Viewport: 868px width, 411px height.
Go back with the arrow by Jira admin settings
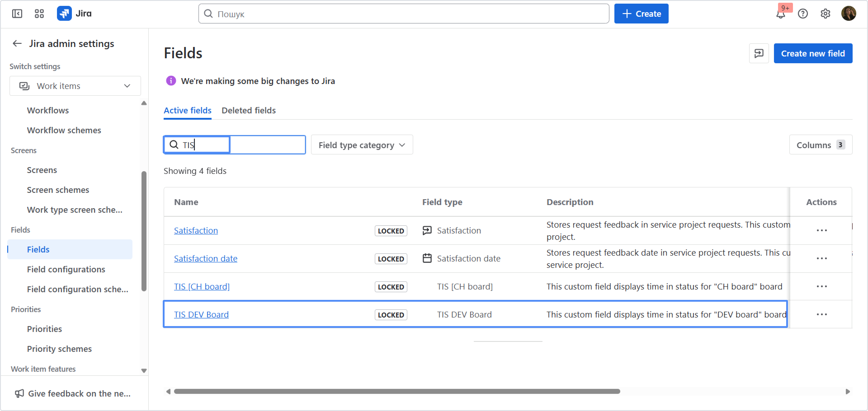click(17, 43)
